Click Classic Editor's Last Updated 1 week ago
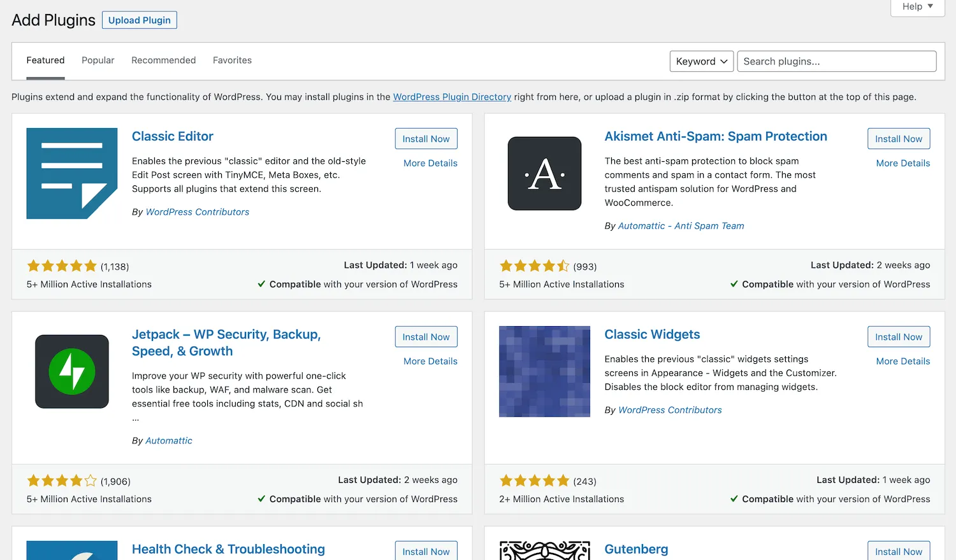956x560 pixels. coord(401,265)
